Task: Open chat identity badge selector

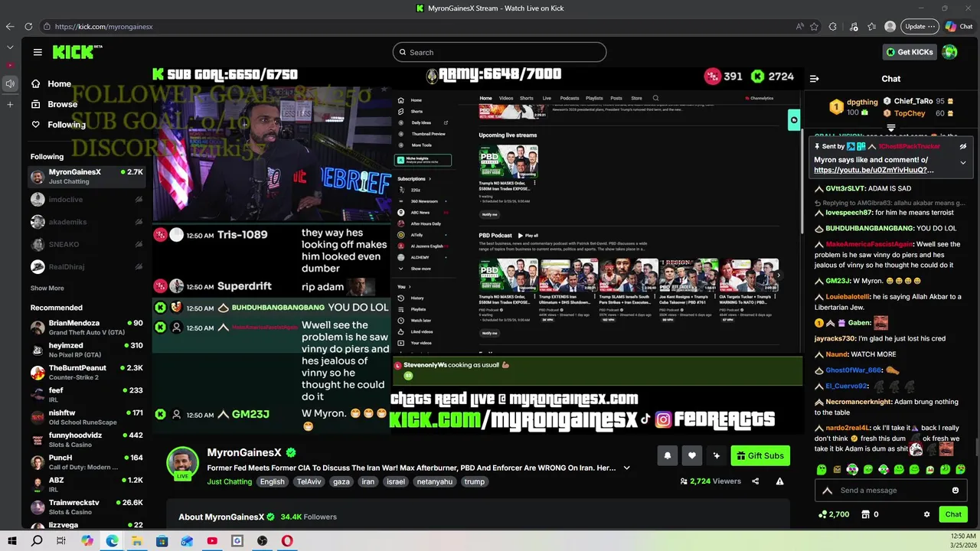Action: click(x=827, y=491)
